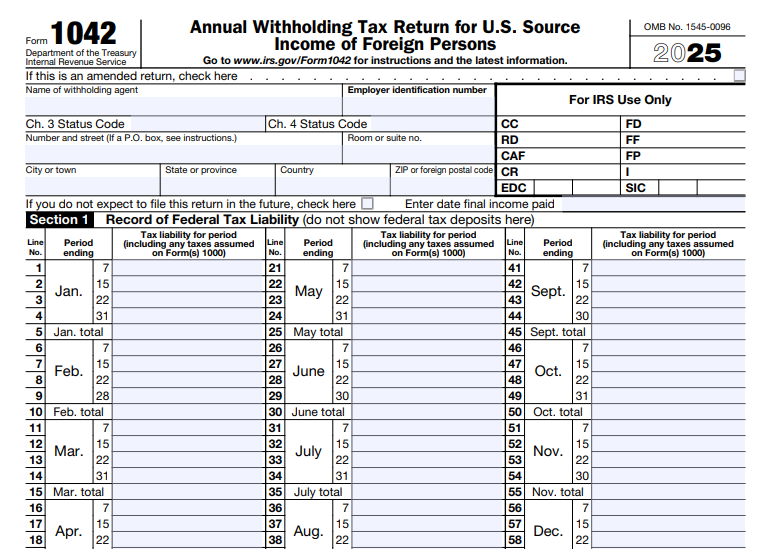Viewport: 771px width, 549px height.
Task: Click the State or province field
Action: [x=218, y=186]
